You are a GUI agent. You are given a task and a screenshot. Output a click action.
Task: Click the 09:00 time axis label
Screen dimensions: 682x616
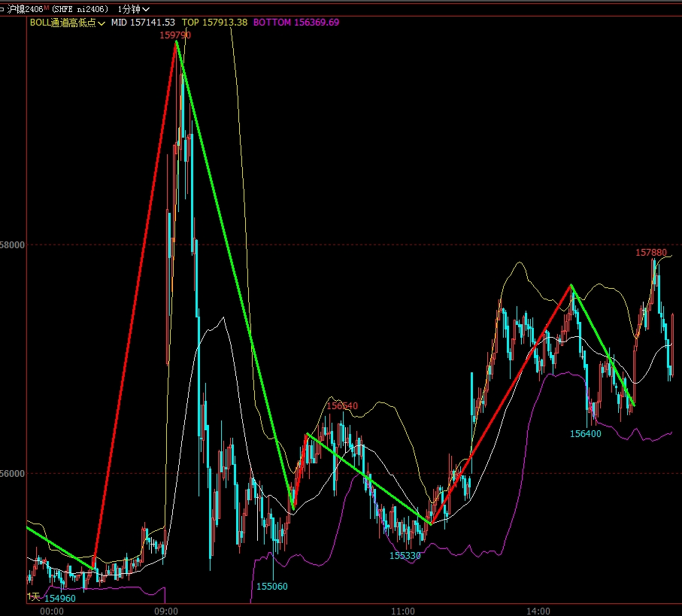tap(166, 610)
